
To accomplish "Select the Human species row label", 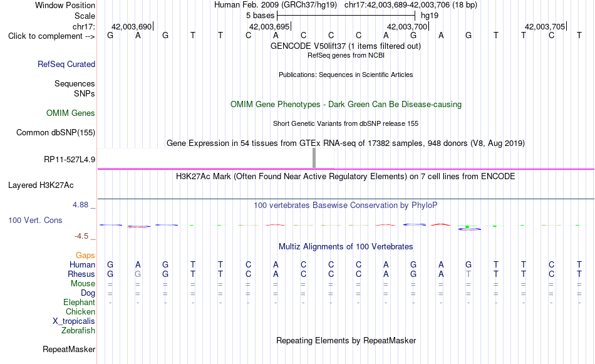I will (x=82, y=264).
